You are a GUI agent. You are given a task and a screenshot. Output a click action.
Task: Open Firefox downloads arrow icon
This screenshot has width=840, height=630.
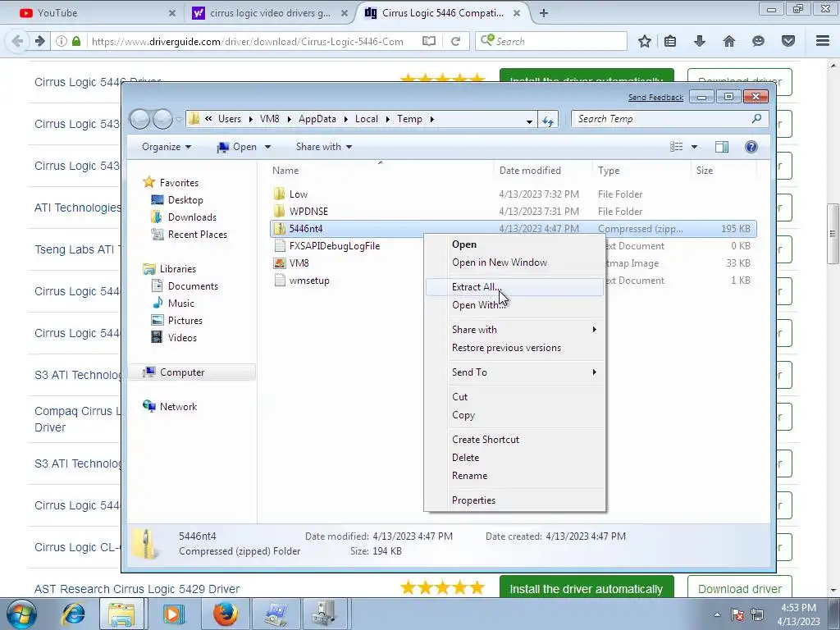pos(699,41)
